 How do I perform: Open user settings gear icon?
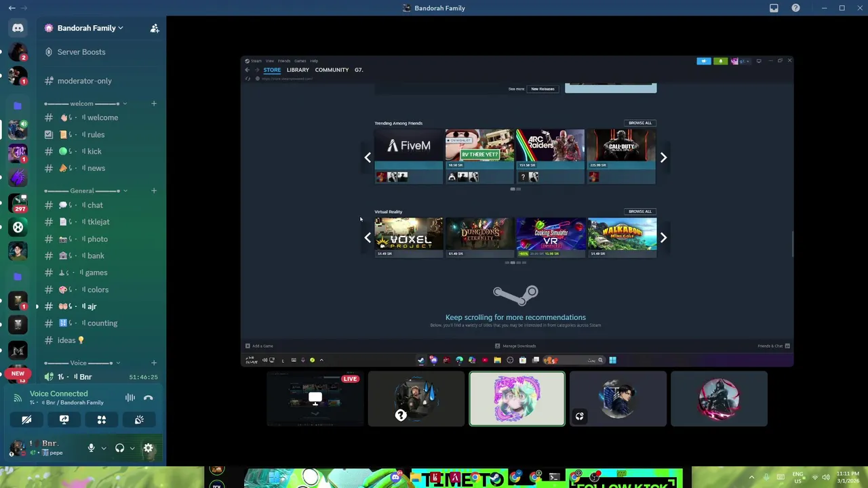(149, 448)
